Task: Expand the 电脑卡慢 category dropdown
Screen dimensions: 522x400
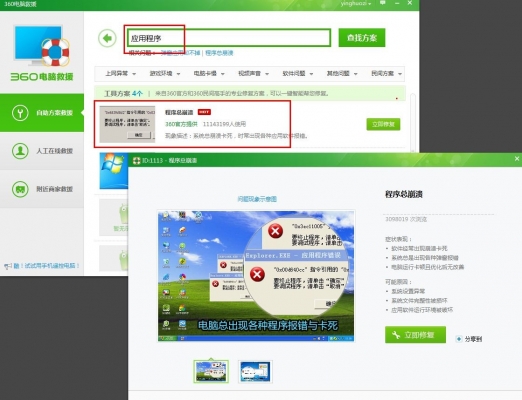Action: click(x=209, y=74)
